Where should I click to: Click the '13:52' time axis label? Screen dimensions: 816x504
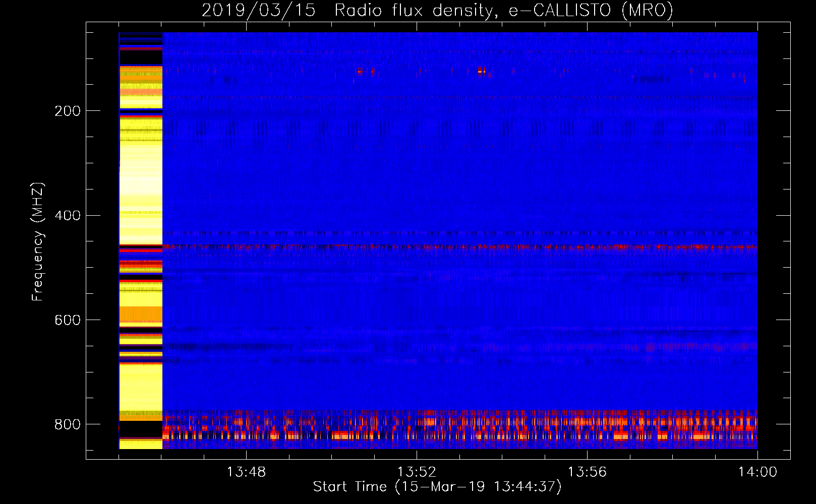pos(417,472)
